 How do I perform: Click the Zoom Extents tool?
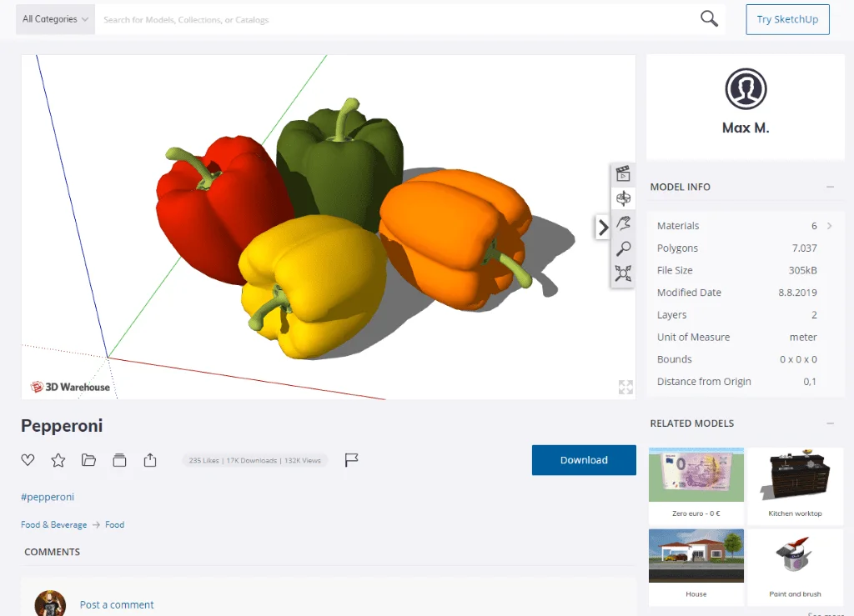tap(623, 273)
